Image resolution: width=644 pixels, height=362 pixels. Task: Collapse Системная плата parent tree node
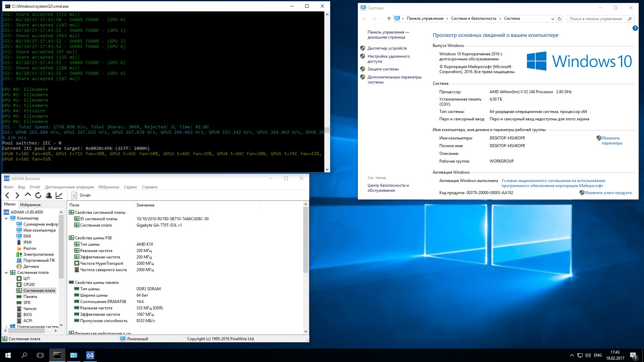click(x=6, y=273)
